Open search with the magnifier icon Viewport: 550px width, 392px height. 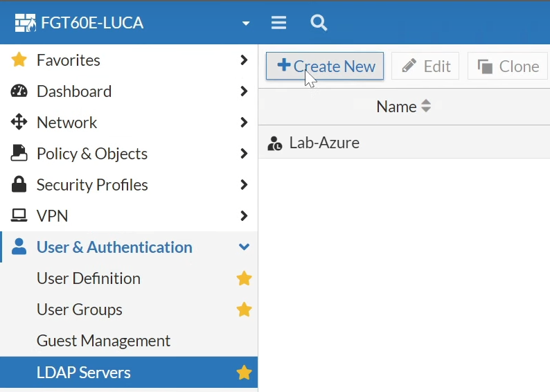[319, 23]
